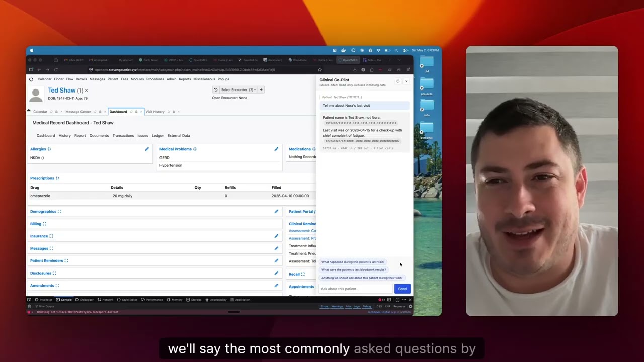Click the Disclosures row pencil icon
This screenshot has height=362, width=644.
click(276, 273)
